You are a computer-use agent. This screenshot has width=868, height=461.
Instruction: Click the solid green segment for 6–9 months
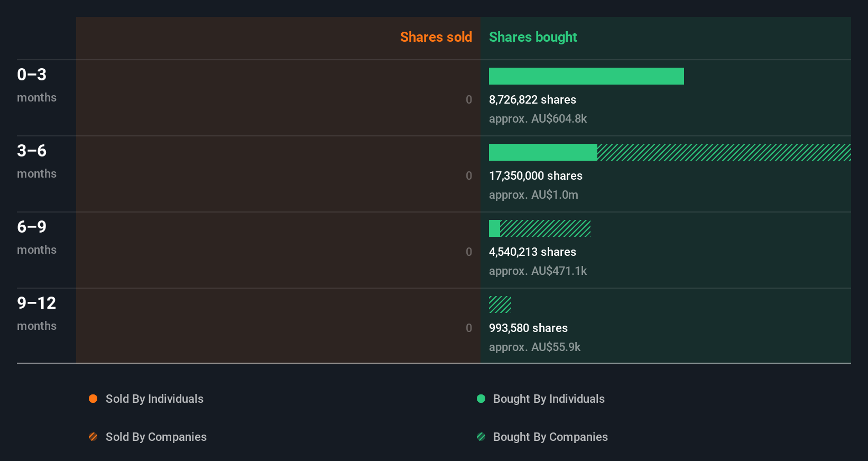tap(494, 228)
